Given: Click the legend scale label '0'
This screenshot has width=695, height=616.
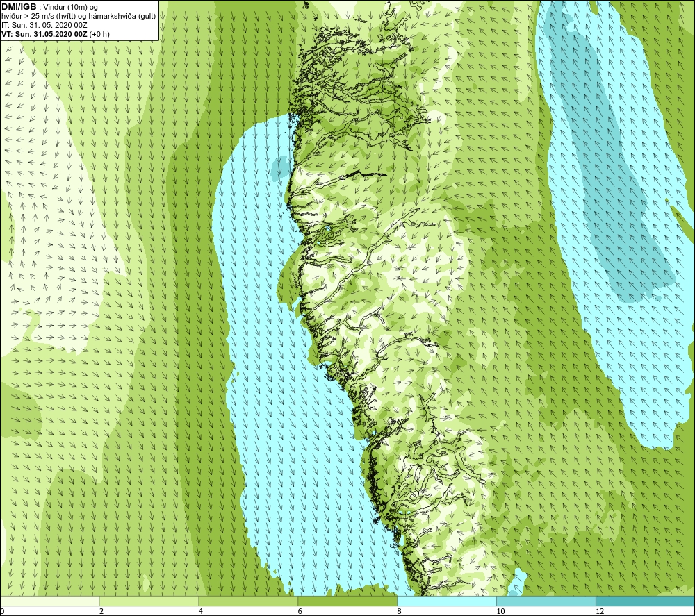Looking at the screenshot, I should (2, 611).
